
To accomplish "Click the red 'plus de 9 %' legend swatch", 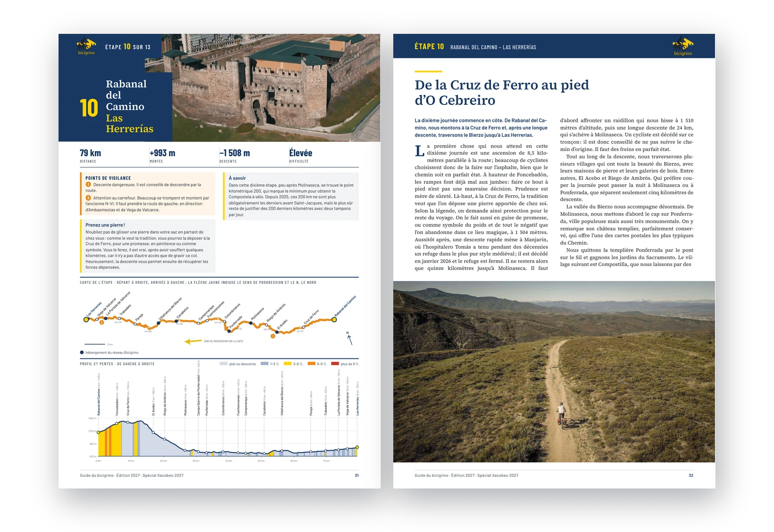I will 335,364.
